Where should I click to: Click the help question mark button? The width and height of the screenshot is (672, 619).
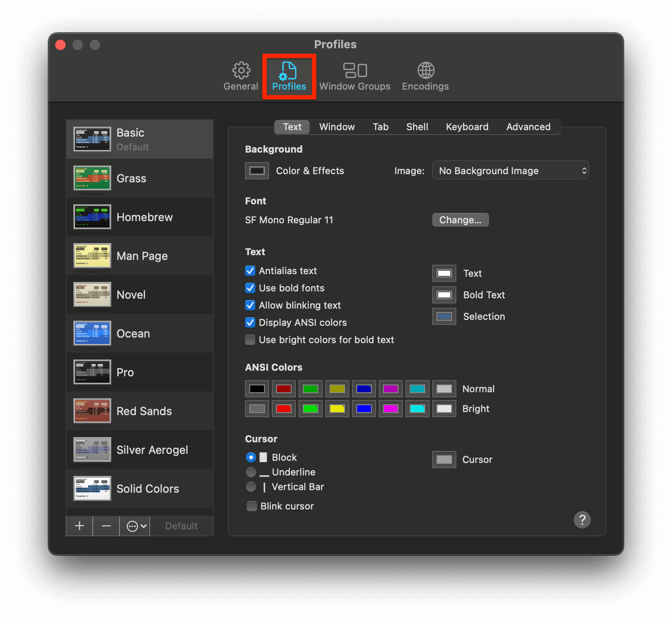coord(582,520)
